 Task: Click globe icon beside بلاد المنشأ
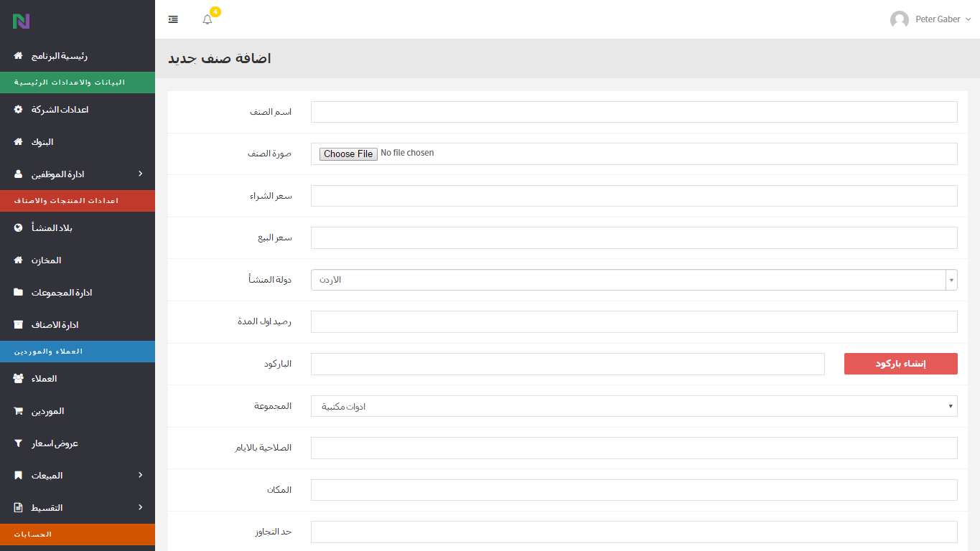tap(19, 228)
